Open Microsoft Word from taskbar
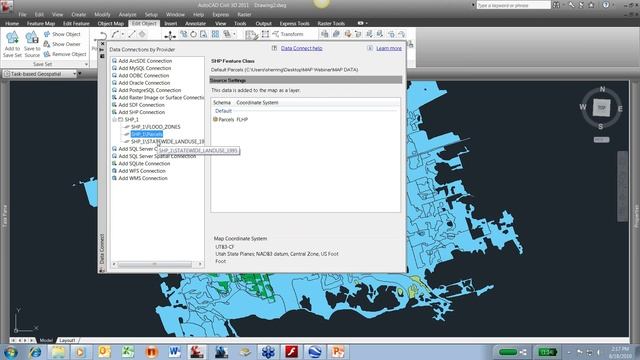Image resolution: width=640 pixels, height=360 pixels. [175, 352]
